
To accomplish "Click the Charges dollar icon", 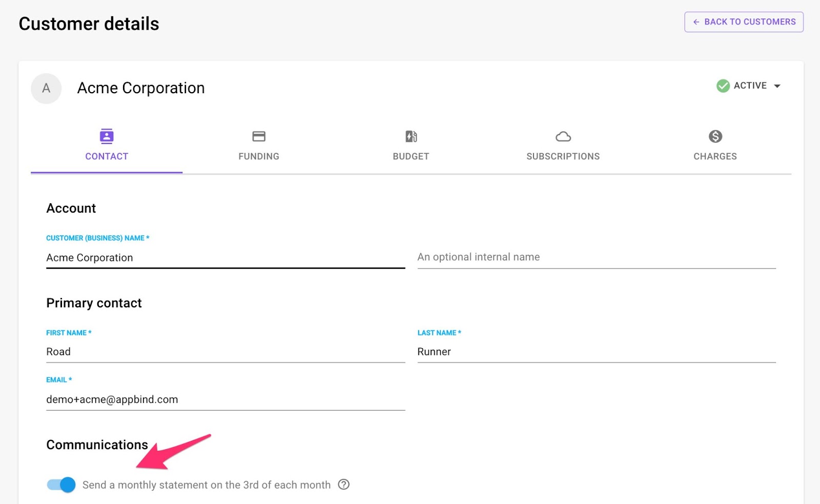I will coord(715,136).
